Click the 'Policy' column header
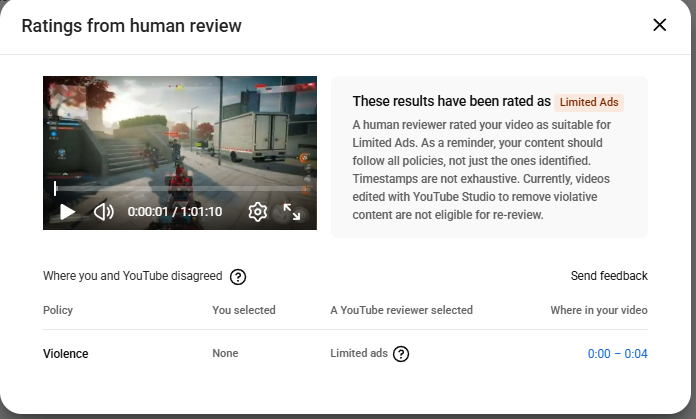This screenshot has height=419, width=696. (58, 310)
